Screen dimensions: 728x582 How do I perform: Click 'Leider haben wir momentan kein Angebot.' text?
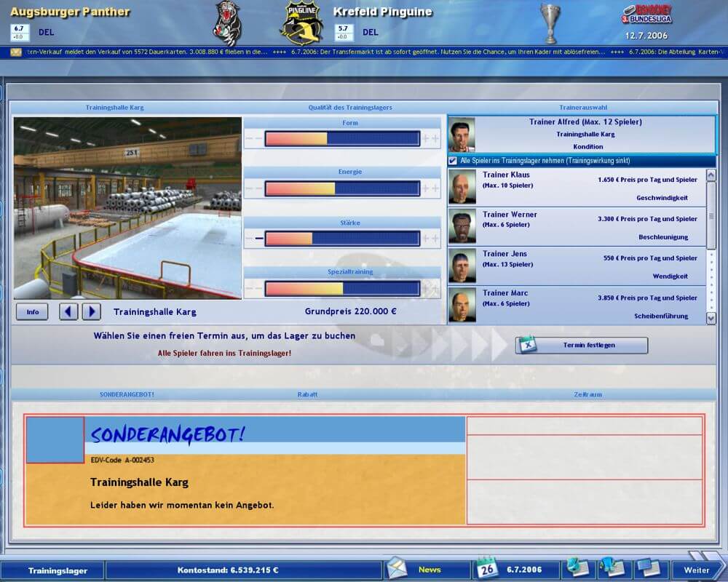click(182, 505)
